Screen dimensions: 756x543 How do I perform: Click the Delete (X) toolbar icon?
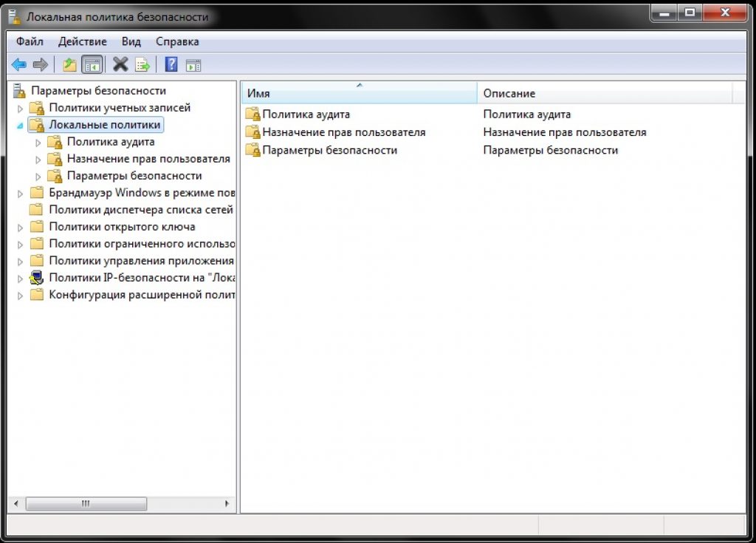[x=120, y=64]
